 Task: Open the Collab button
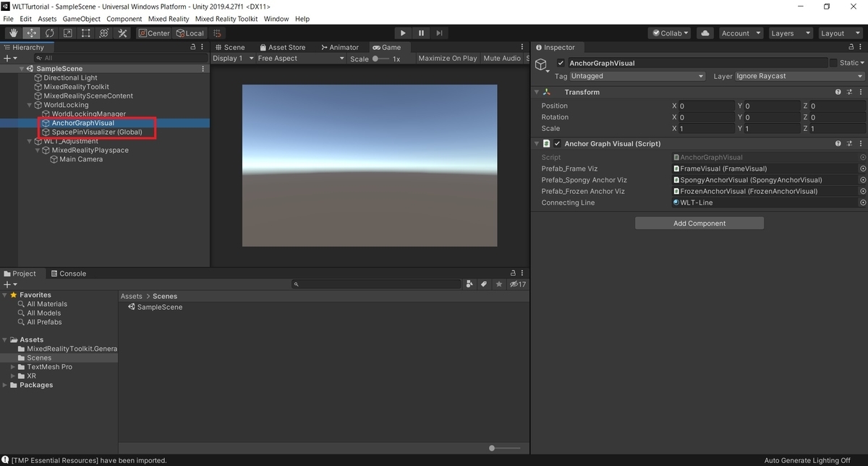pyautogui.click(x=670, y=33)
